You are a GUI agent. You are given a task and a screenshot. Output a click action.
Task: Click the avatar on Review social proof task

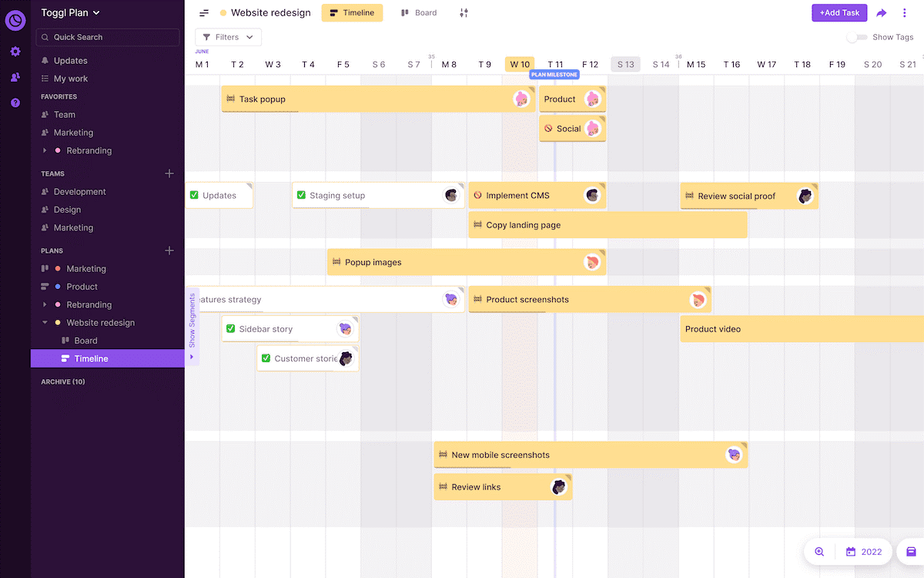pyautogui.click(x=805, y=196)
